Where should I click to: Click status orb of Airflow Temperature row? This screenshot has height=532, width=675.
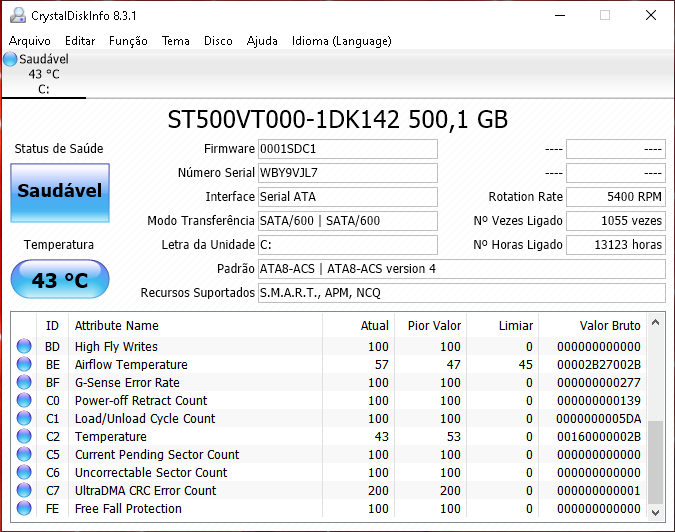24,364
